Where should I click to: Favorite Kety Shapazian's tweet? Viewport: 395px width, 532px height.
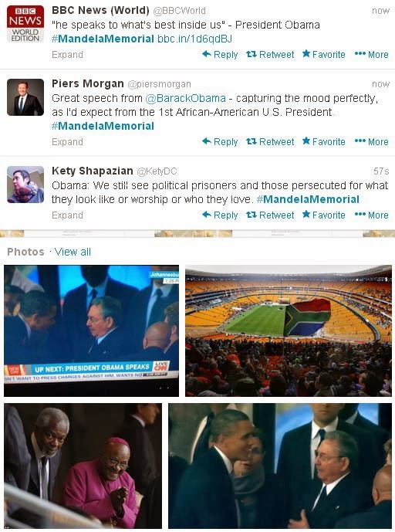(x=323, y=215)
